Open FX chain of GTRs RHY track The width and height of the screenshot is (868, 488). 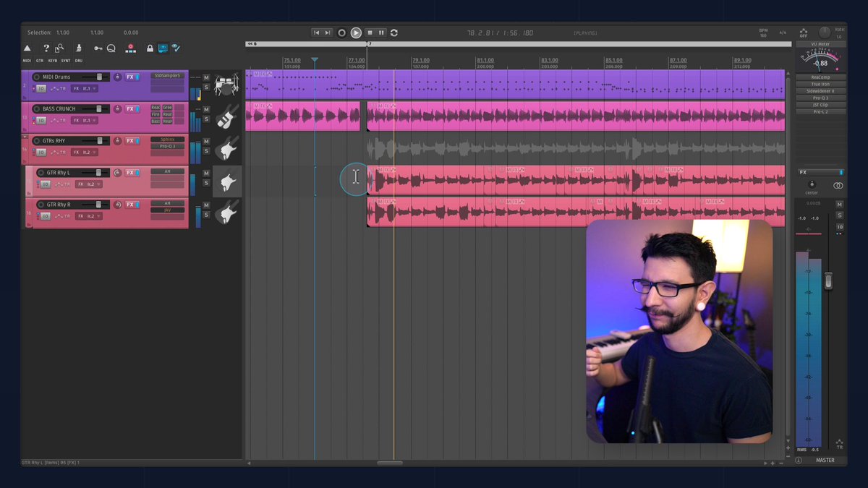coord(130,141)
